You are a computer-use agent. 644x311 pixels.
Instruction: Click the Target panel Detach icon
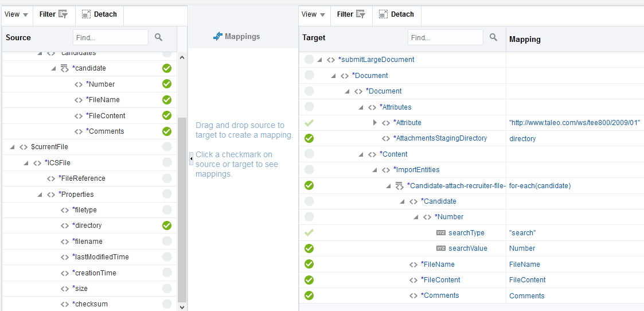383,14
